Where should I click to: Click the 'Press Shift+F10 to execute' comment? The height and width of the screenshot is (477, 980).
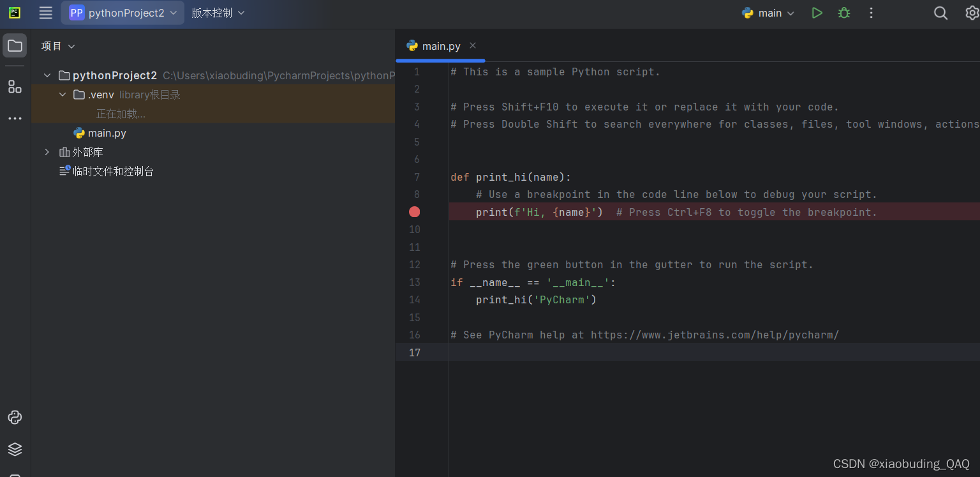click(645, 107)
